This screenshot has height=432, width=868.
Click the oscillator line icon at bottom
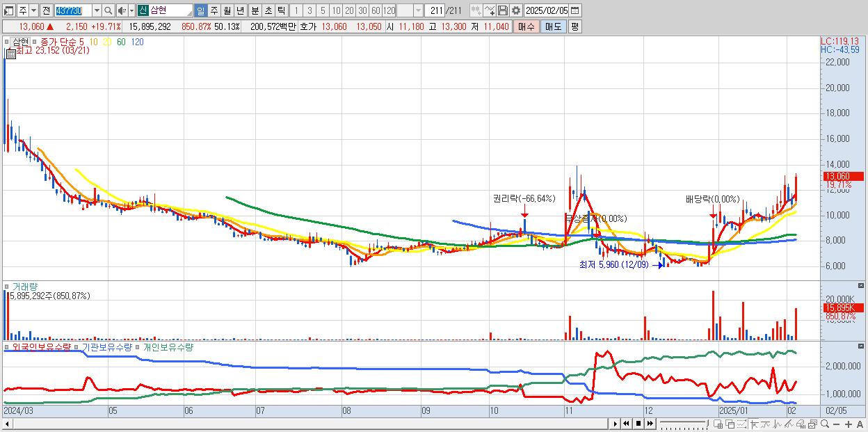778,424
